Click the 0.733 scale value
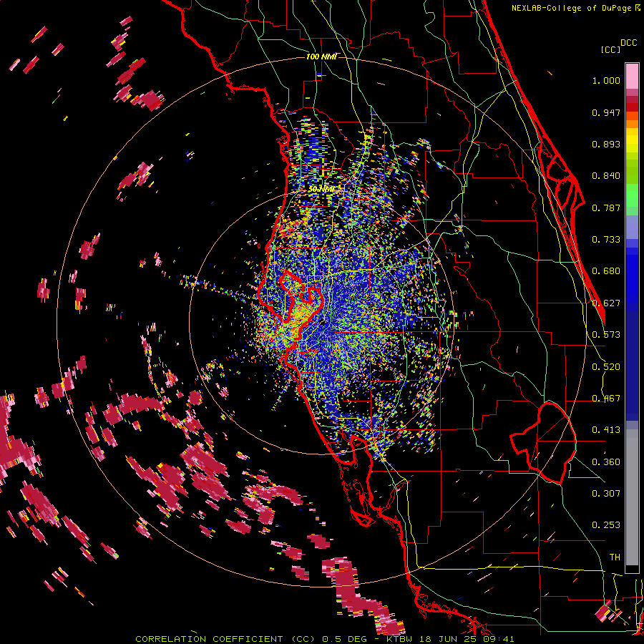Screen dimensions: 644x644 [x=606, y=240]
